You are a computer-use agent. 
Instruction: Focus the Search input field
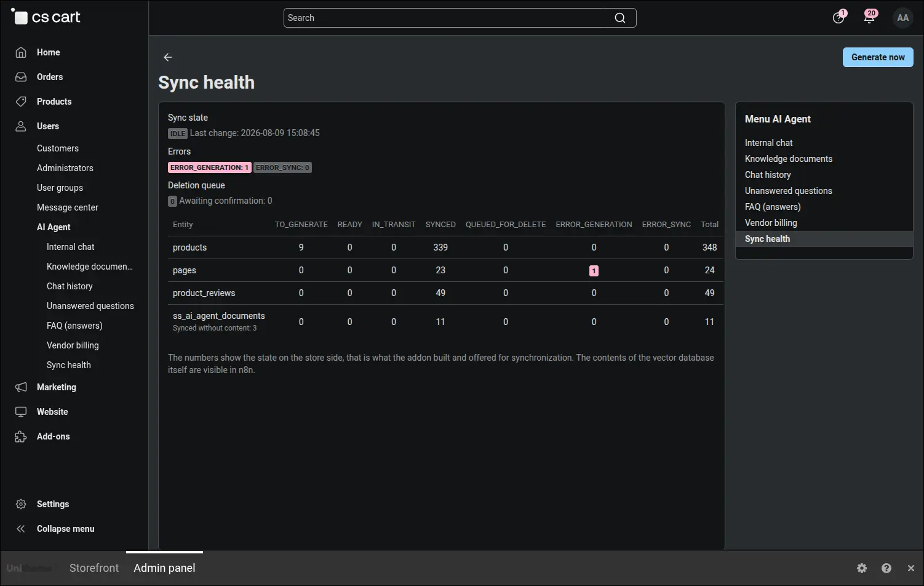pos(460,18)
